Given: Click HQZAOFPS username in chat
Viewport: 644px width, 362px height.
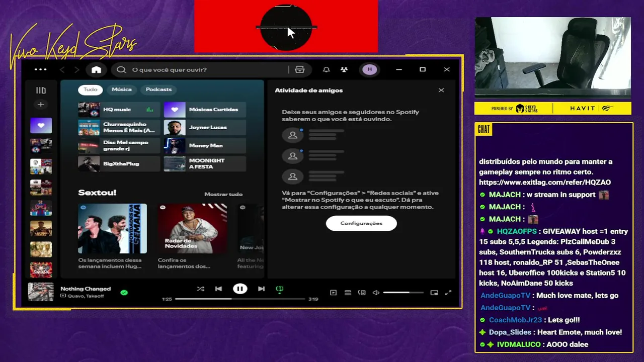Looking at the screenshot, I should tap(517, 231).
